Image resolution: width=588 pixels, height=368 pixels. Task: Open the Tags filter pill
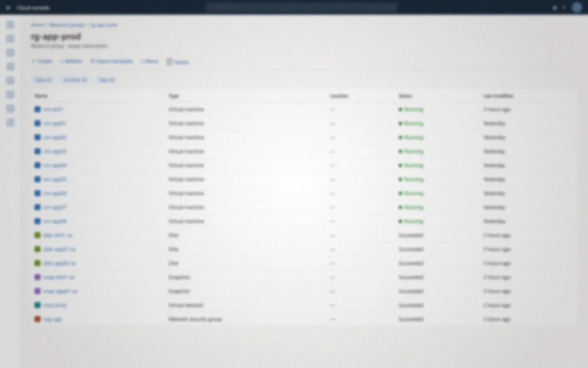click(x=107, y=80)
